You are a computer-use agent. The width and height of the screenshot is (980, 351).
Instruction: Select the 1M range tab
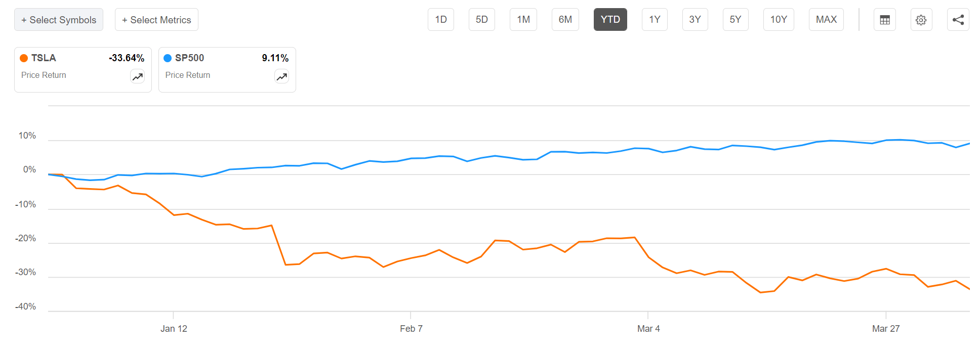pyautogui.click(x=523, y=20)
